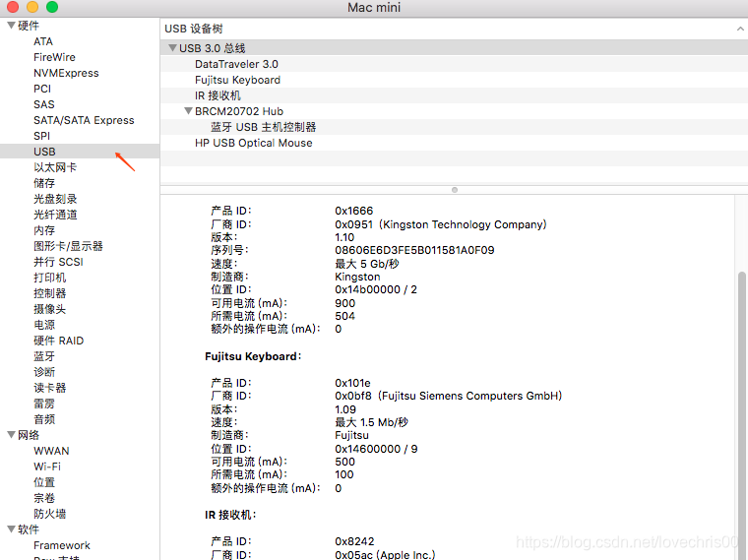748x560 pixels.
Task: Open 以太网卡 in the sidebar
Action: 55,167
